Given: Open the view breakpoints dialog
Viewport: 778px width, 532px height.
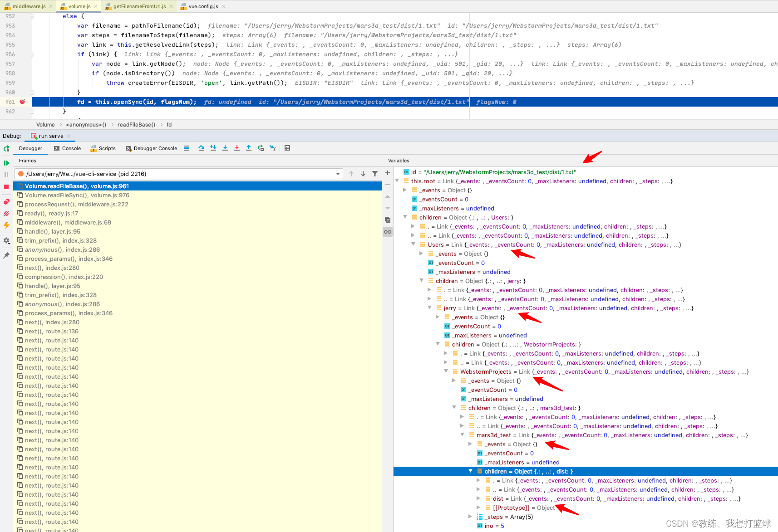Looking at the screenshot, I should point(6,202).
